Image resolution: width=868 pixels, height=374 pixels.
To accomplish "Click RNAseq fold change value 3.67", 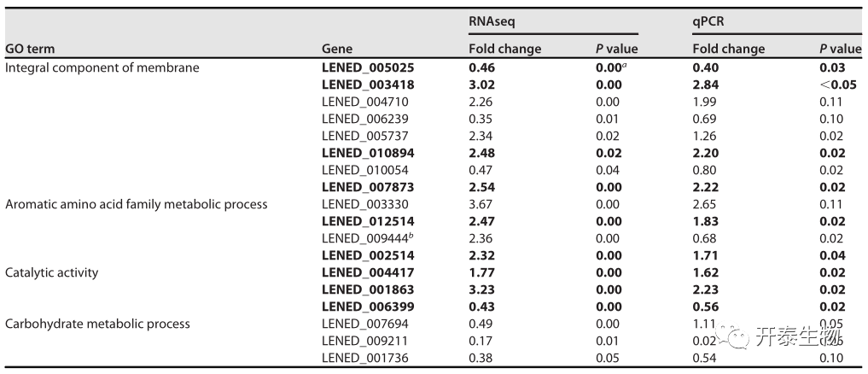I will [x=482, y=204].
